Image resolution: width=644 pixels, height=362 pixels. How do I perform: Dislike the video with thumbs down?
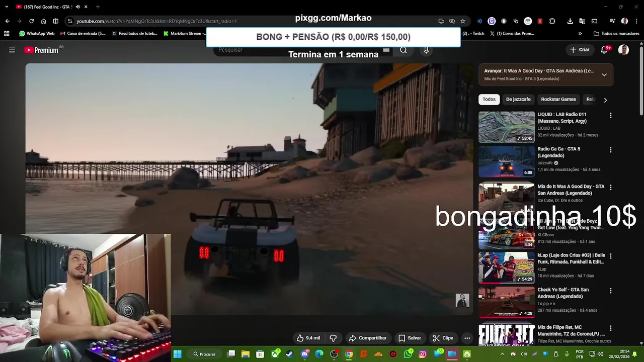(x=333, y=338)
